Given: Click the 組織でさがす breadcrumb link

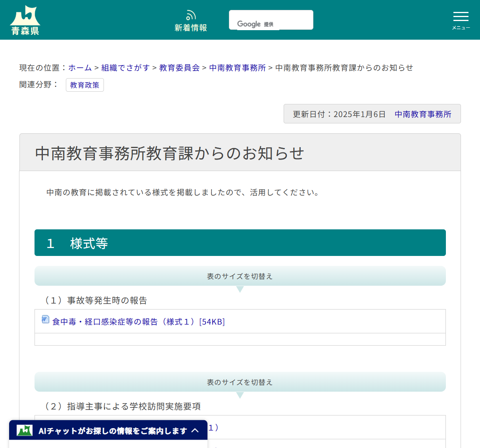Looking at the screenshot, I should 125,67.
